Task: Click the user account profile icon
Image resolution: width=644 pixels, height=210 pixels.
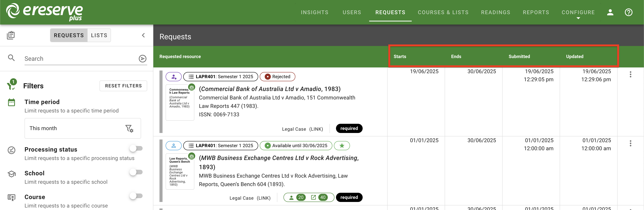Action: pos(610,12)
